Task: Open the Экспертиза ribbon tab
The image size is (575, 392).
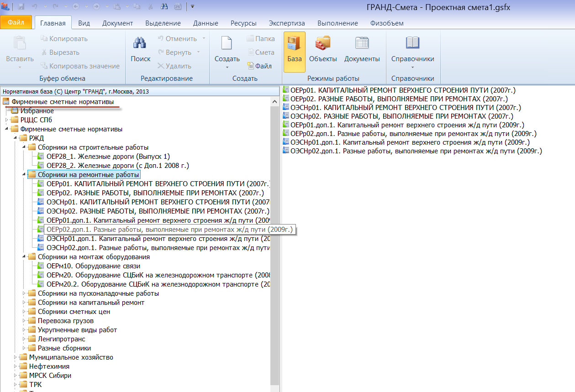Action: coord(287,23)
